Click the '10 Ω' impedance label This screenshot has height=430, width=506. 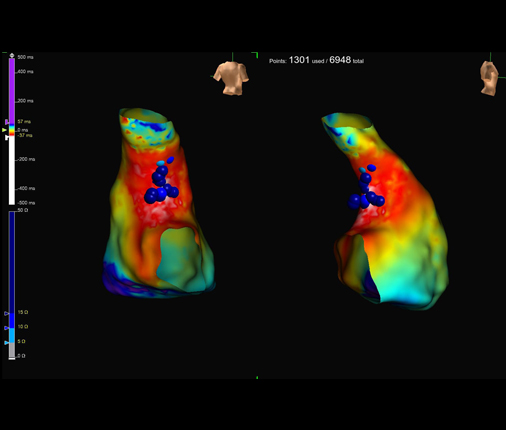pos(23,327)
